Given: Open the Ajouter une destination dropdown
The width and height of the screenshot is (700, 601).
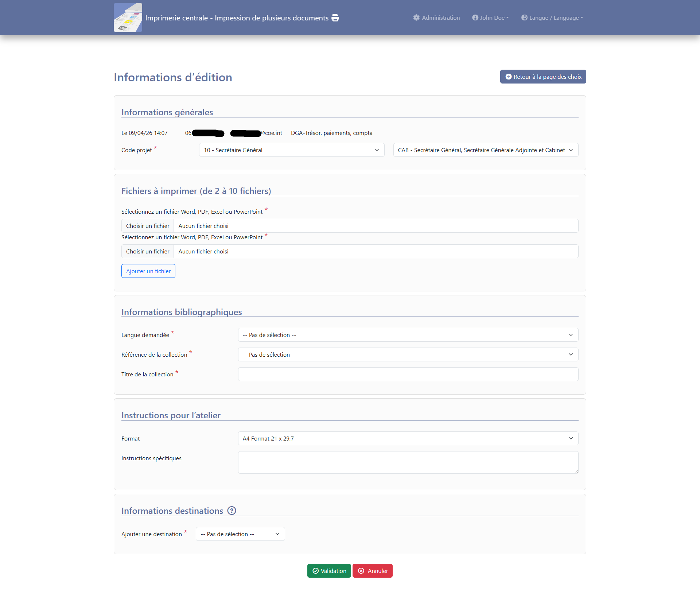Looking at the screenshot, I should tap(240, 534).
